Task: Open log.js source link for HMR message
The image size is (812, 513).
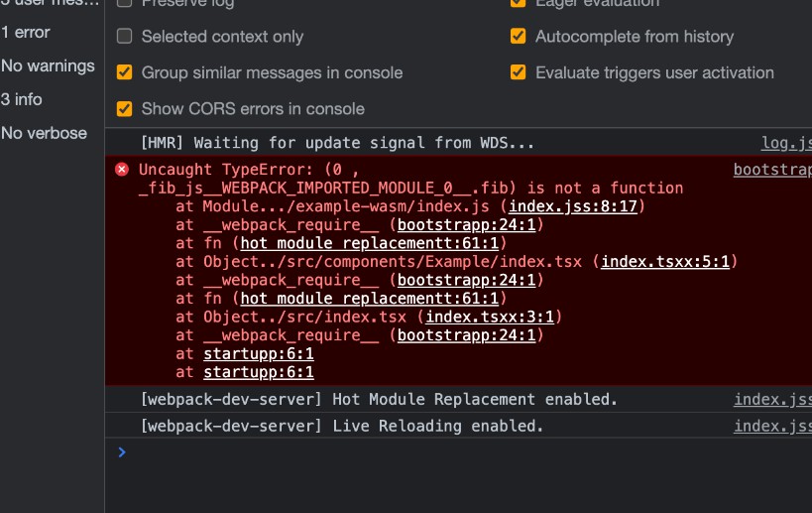Action: (786, 143)
